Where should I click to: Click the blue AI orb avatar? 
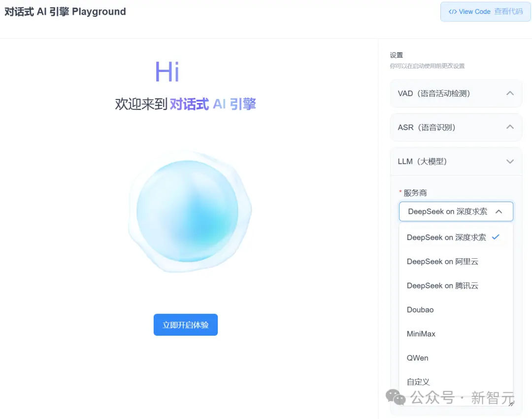click(189, 211)
